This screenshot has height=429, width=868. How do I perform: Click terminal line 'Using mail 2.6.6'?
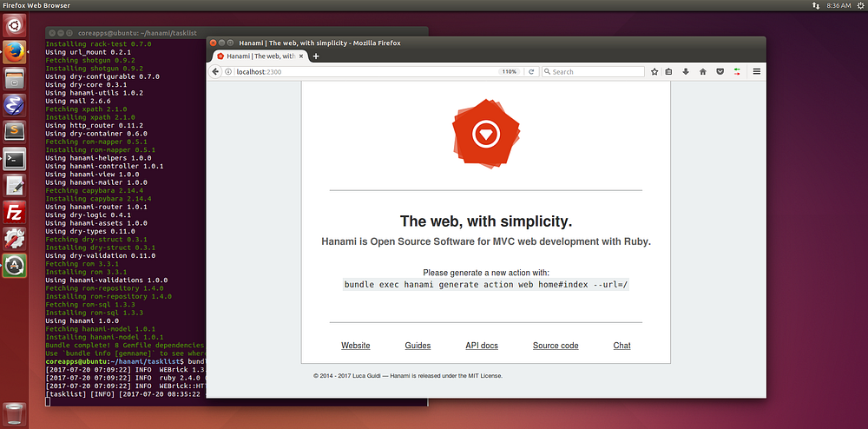(78, 102)
